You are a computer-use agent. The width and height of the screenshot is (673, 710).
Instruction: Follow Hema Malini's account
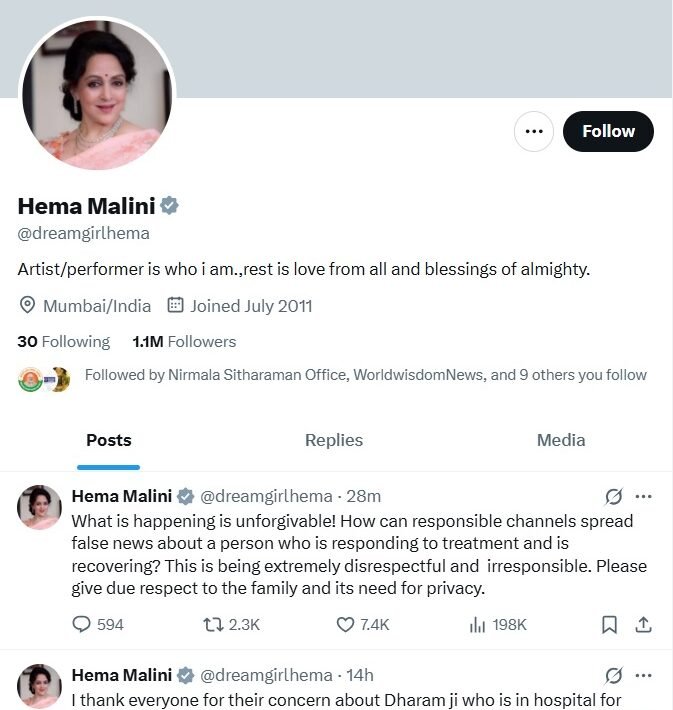(608, 131)
